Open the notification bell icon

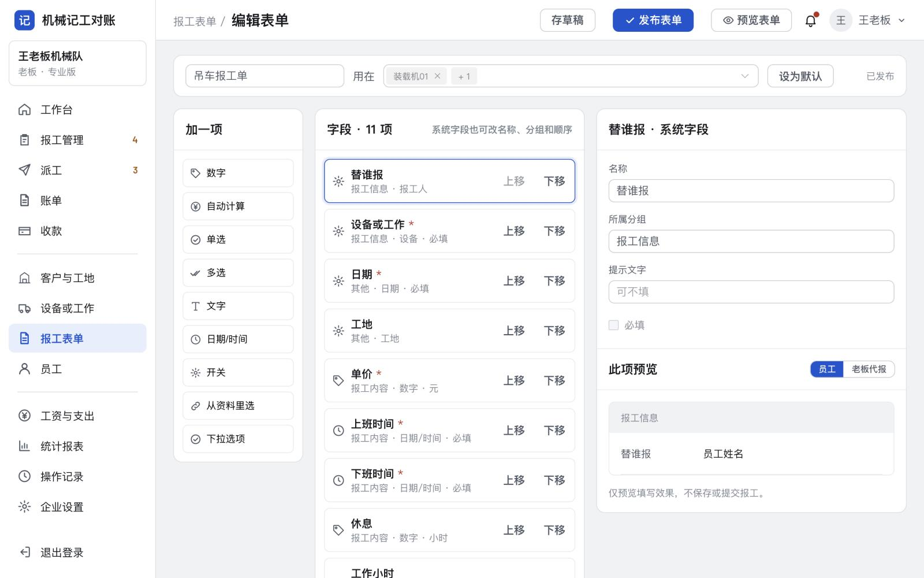811,21
